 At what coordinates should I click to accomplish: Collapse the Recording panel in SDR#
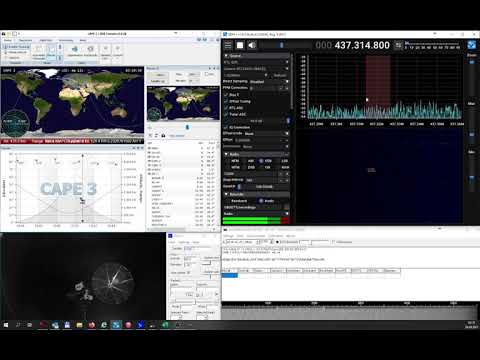click(226, 194)
